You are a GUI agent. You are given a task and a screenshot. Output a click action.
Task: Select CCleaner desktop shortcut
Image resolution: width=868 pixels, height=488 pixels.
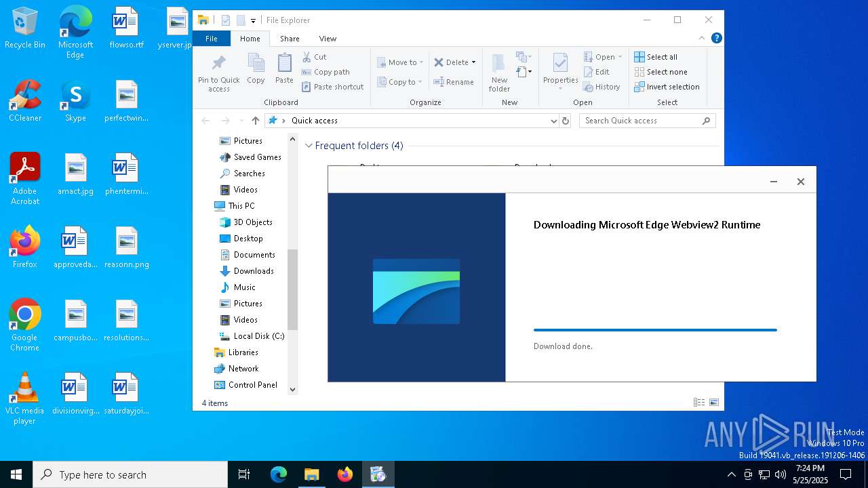(25, 101)
